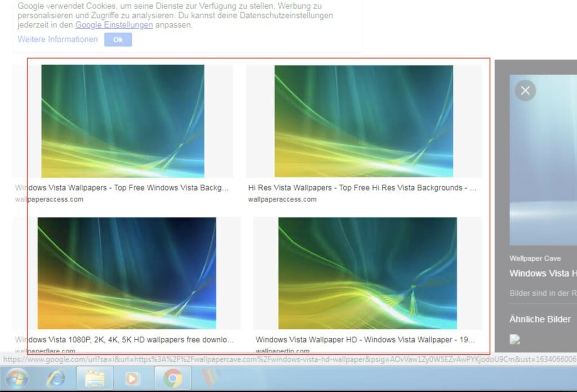Click the broken image under Ähnliche Bilder
The height and width of the screenshot is (392, 577).
coord(514,339)
